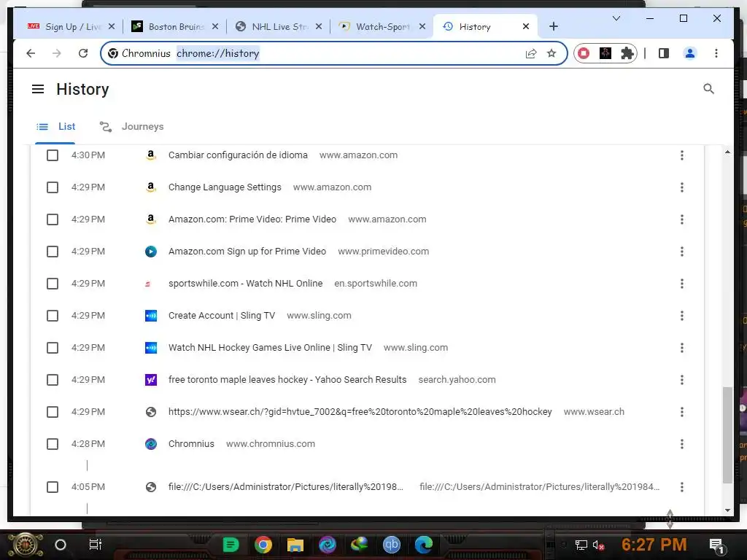Viewport: 747px width, 560px height.
Task: Click the history list vertical scrollbar thumb
Action: 727,435
